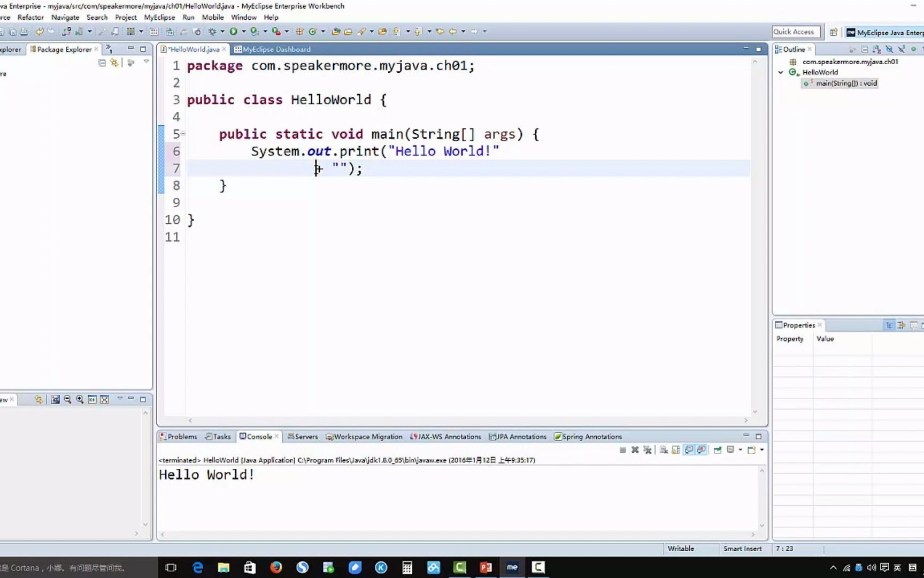Toggle Hide Static Fields and Methods in Outline

point(902,49)
